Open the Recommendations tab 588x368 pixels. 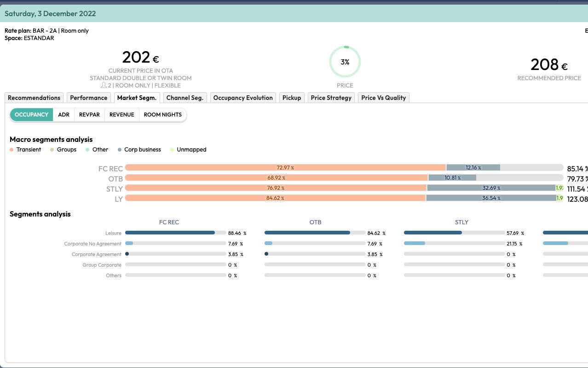coord(34,98)
